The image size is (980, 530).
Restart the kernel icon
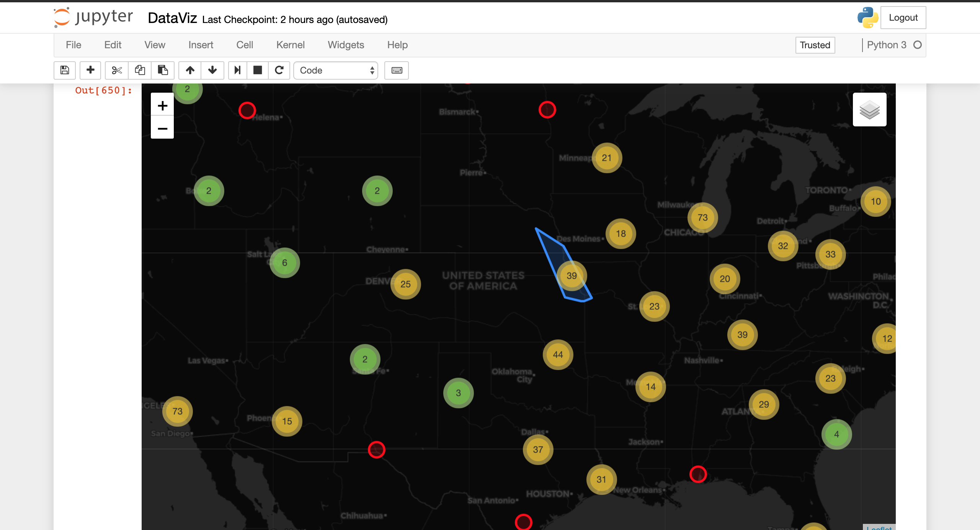(279, 70)
